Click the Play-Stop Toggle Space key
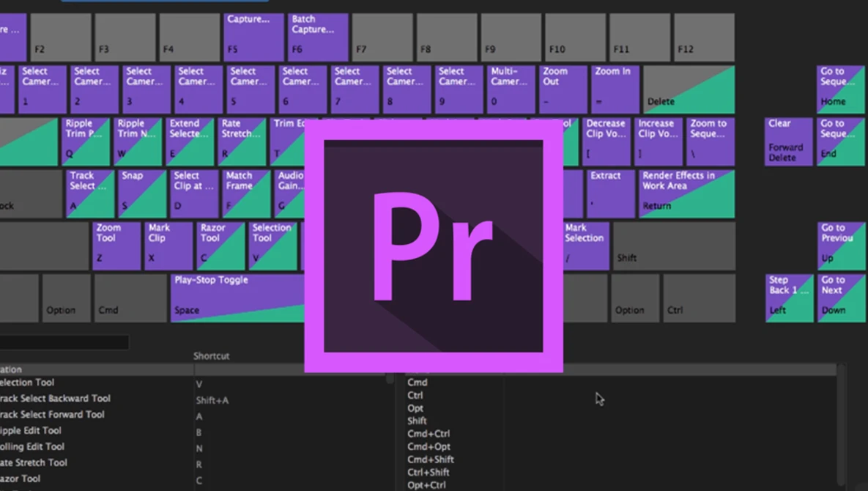This screenshot has height=491, width=868. [x=238, y=298]
